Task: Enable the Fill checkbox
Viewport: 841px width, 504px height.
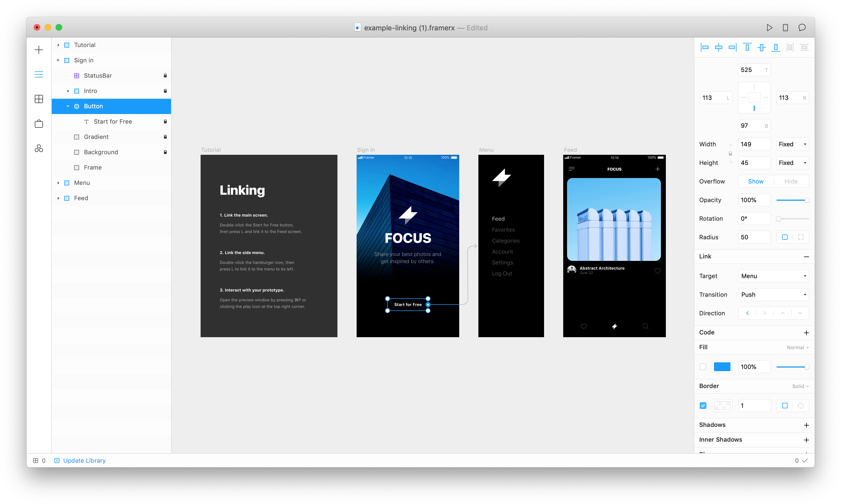Action: tap(703, 367)
